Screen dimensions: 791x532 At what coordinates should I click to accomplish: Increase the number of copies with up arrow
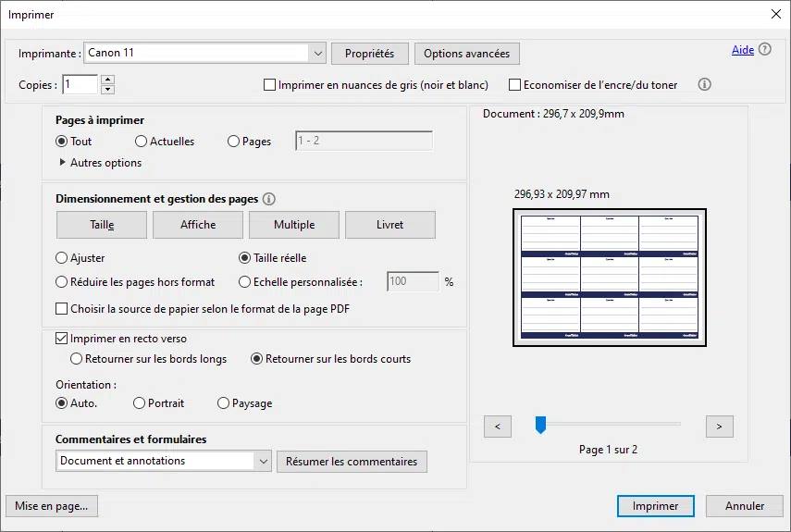[107, 80]
